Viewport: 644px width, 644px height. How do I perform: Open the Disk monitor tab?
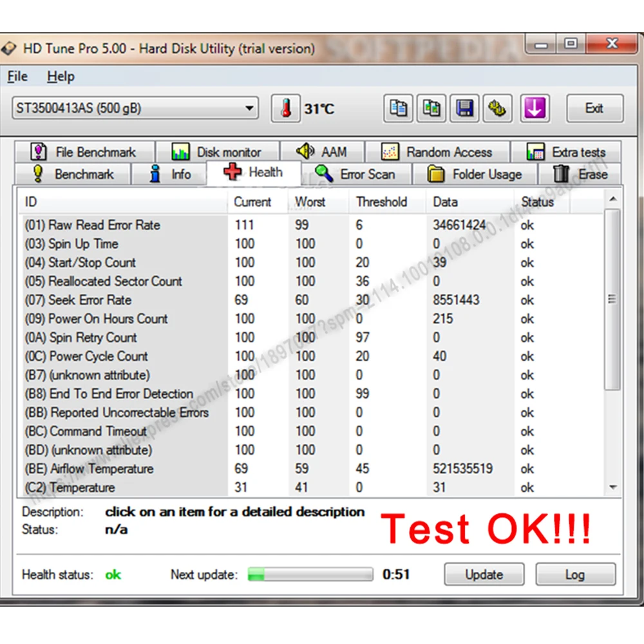point(217,152)
